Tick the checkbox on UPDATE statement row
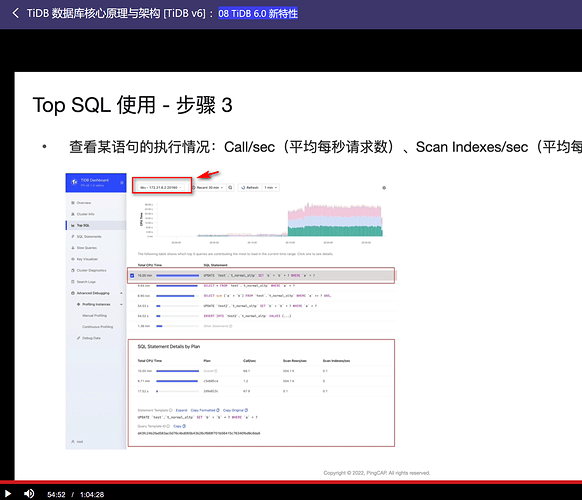This screenshot has height=500, width=582. 132,275
